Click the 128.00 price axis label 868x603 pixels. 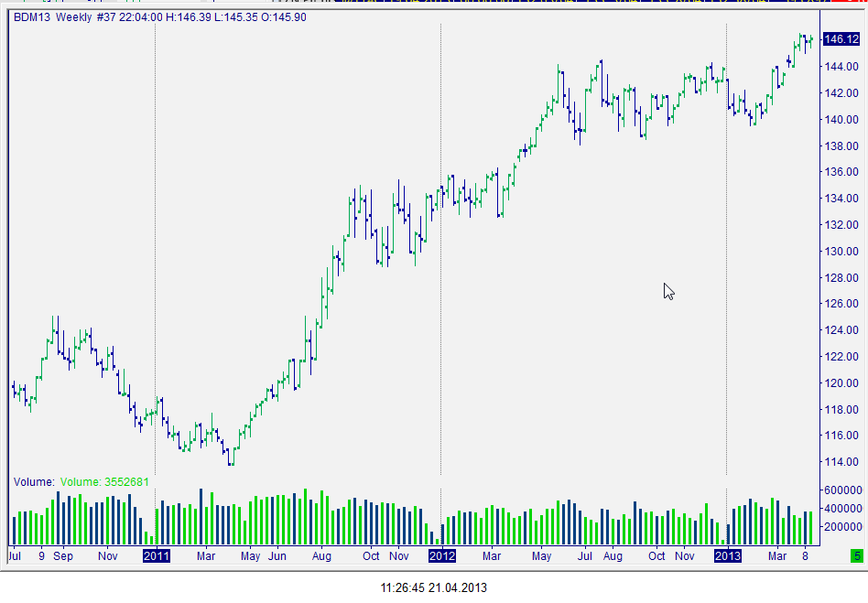[841, 278]
